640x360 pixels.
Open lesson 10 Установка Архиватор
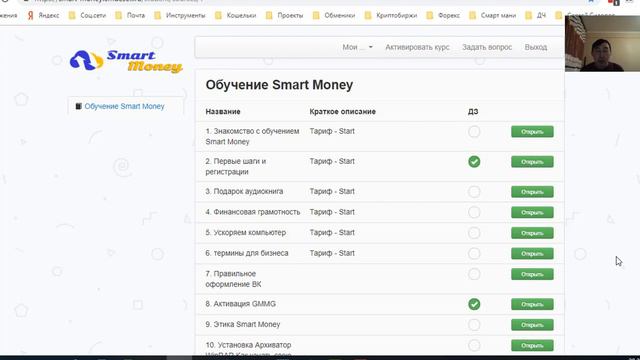pos(532,345)
